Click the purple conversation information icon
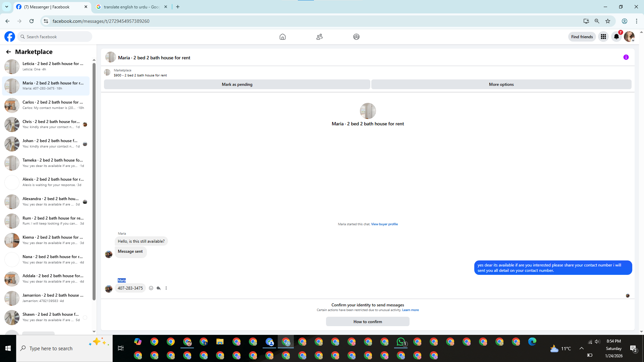 (x=626, y=57)
